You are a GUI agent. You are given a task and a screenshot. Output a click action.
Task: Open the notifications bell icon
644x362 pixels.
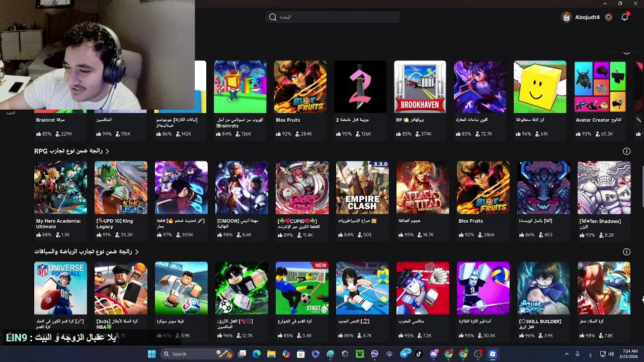coord(624,17)
